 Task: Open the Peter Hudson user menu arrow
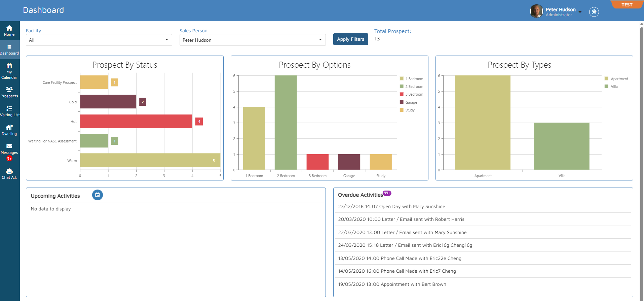coord(580,12)
